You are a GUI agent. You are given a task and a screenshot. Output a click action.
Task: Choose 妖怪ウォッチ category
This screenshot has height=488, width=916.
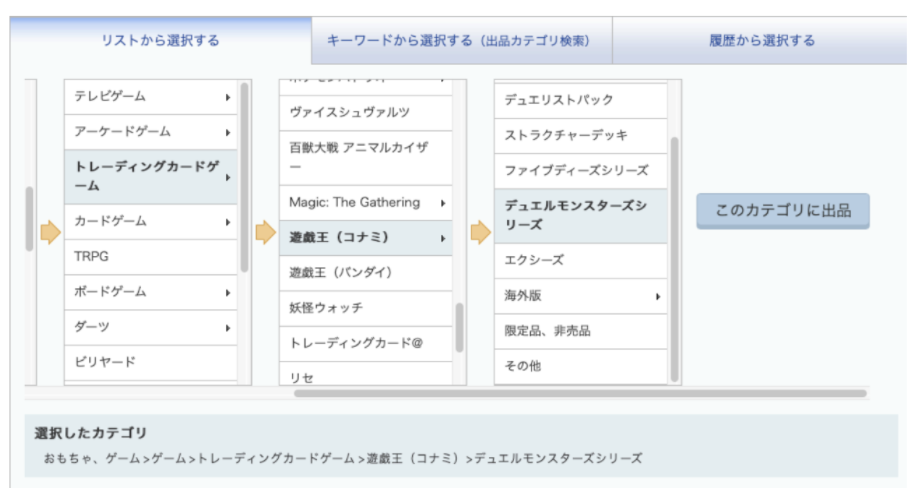click(x=326, y=307)
